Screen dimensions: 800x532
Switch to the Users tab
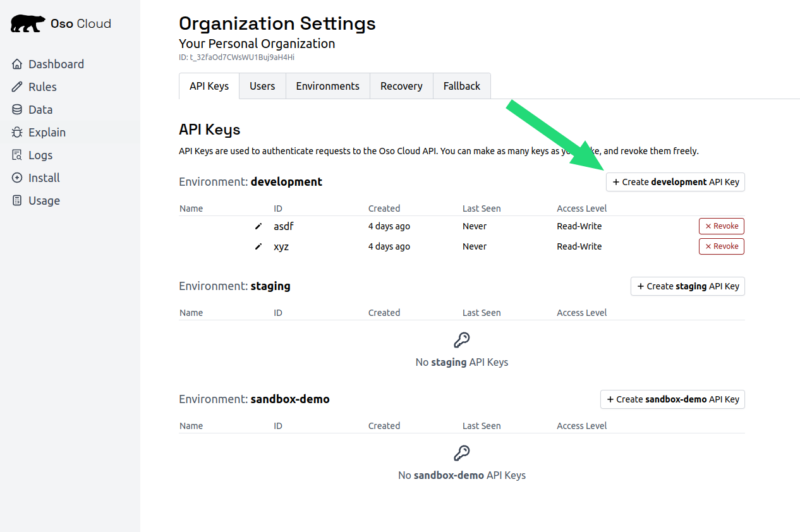click(262, 86)
